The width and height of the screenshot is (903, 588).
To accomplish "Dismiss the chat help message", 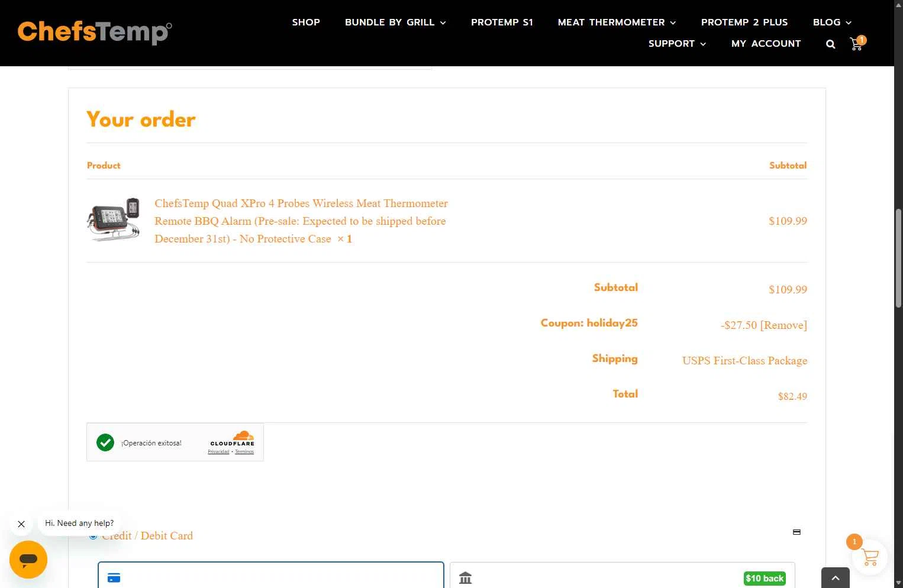I will tap(21, 524).
